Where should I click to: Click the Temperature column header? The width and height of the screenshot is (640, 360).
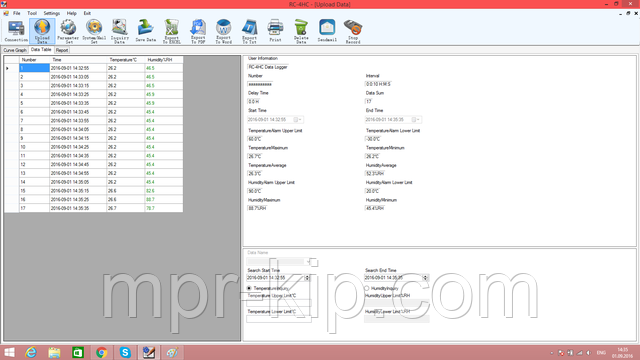pyautogui.click(x=126, y=60)
